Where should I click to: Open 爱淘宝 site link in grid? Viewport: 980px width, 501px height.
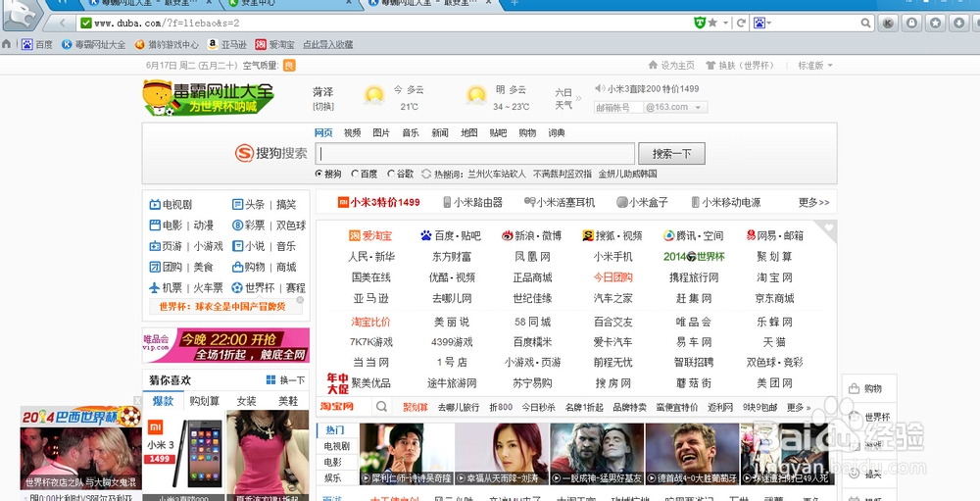pos(370,236)
